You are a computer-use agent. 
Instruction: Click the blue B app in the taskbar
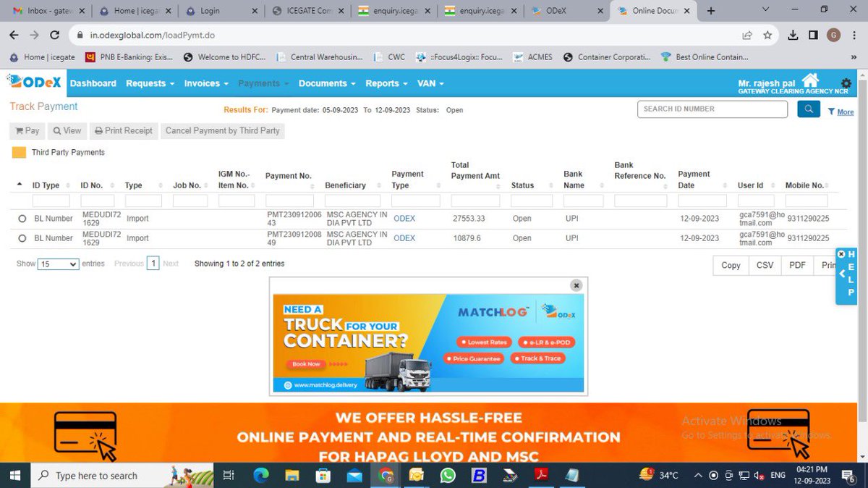pyautogui.click(x=479, y=475)
